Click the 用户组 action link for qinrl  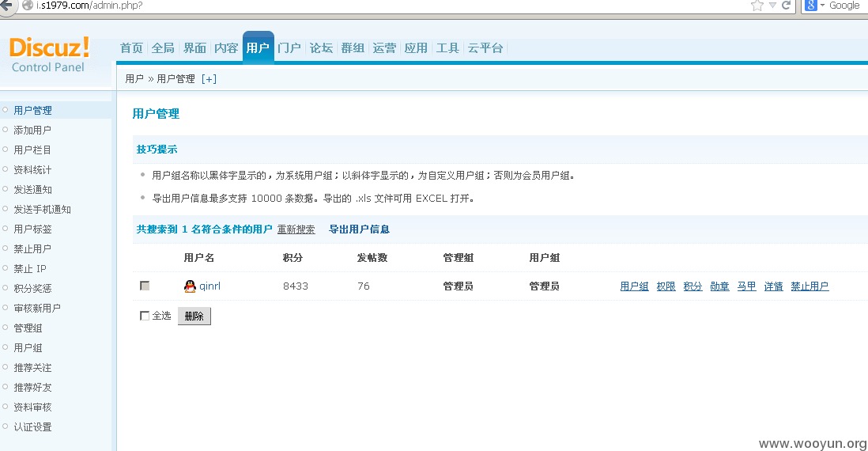(x=634, y=286)
